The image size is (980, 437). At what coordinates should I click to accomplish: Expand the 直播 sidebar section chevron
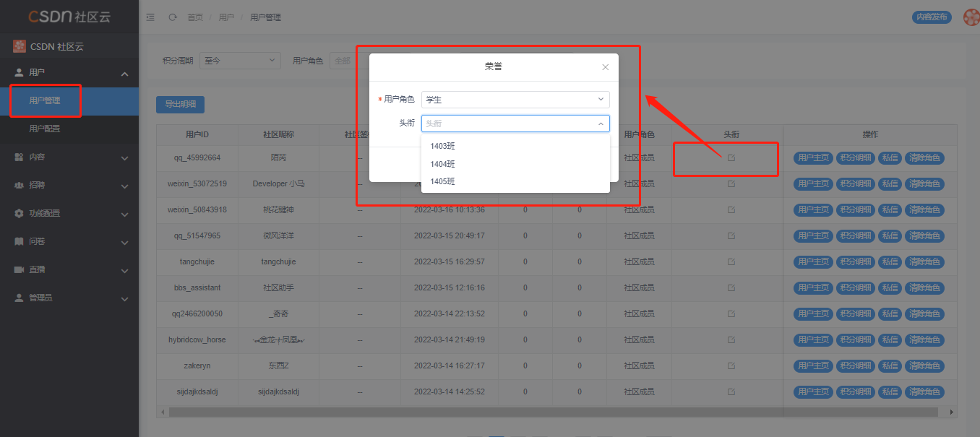[124, 271]
